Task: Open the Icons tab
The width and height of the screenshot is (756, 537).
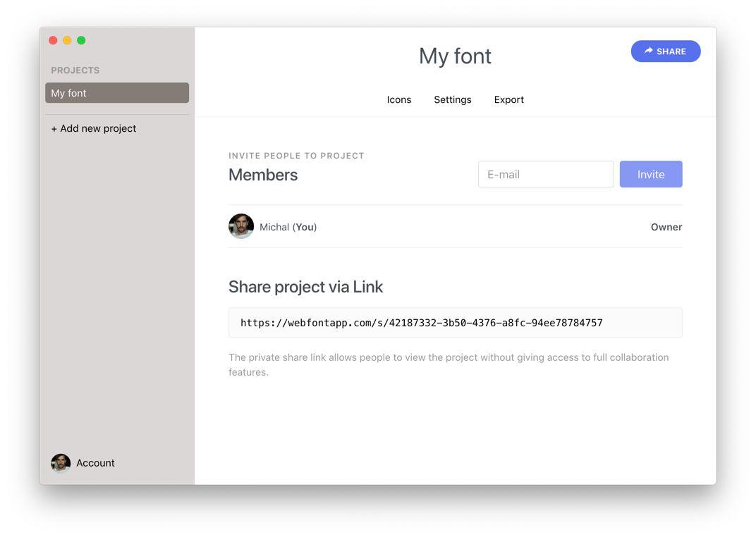Action: [x=398, y=99]
